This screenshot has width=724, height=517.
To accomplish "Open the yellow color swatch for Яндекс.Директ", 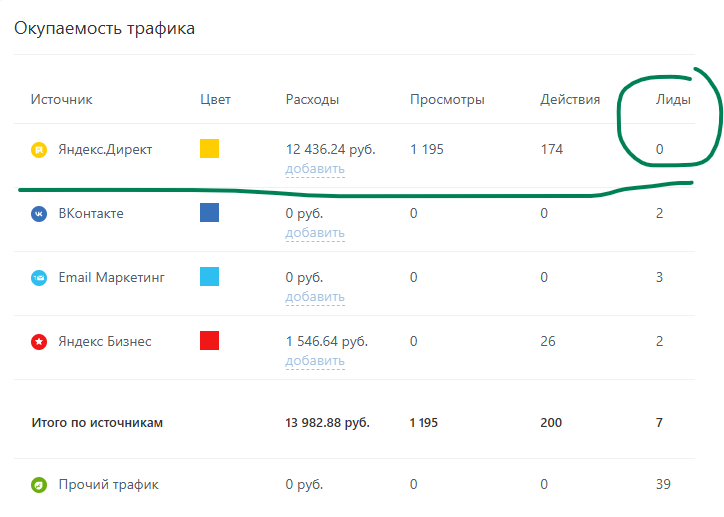I will [209, 149].
